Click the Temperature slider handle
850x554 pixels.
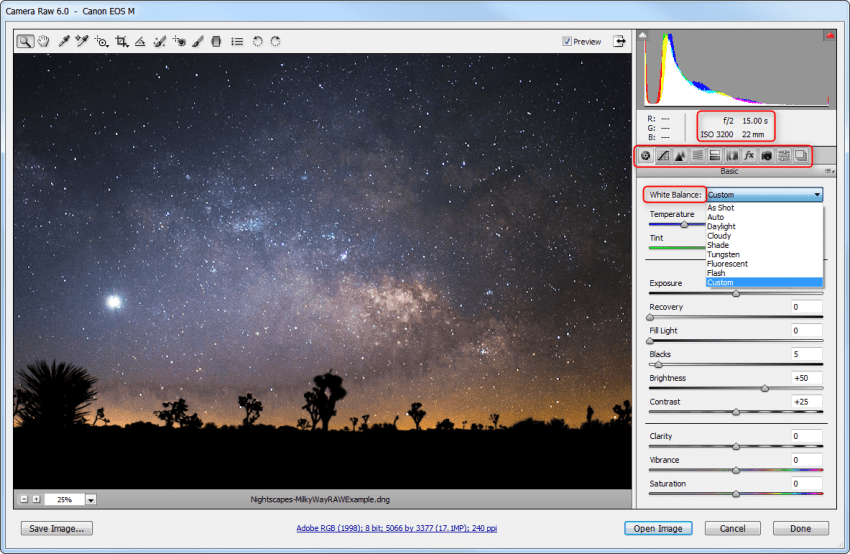(684, 224)
